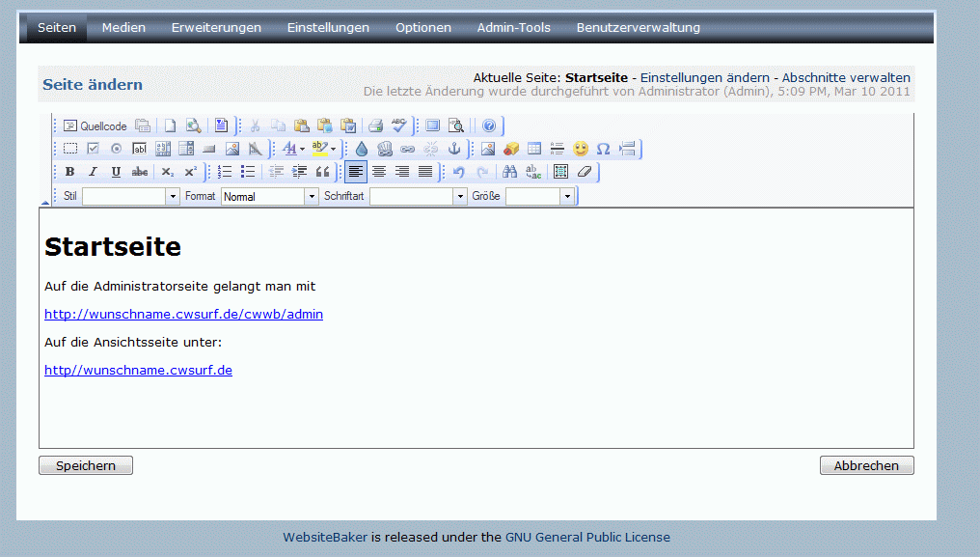Open the Replace dialog icon
The width and height of the screenshot is (980, 557).
[533, 172]
